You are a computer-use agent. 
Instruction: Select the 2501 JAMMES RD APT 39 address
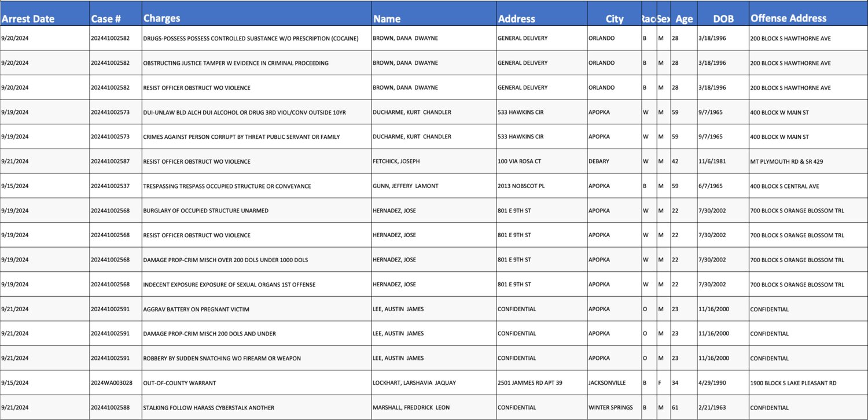[542, 383]
